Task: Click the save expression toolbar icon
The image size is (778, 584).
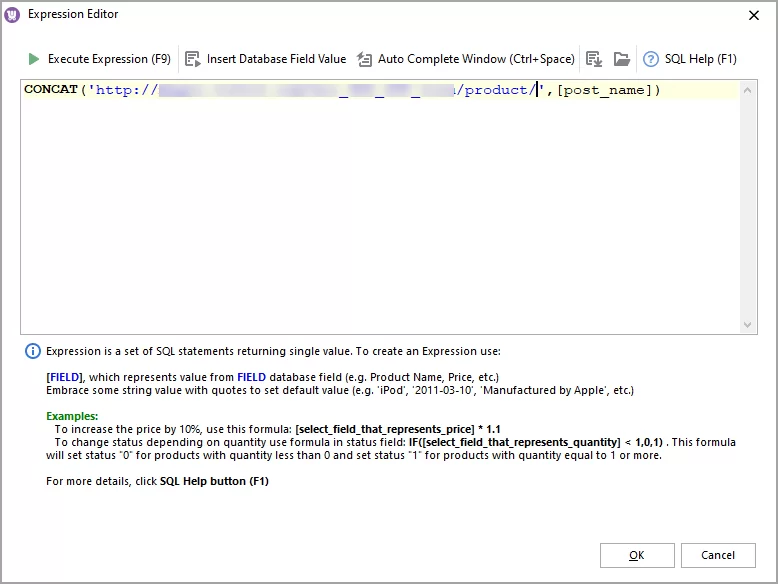Action: point(594,59)
